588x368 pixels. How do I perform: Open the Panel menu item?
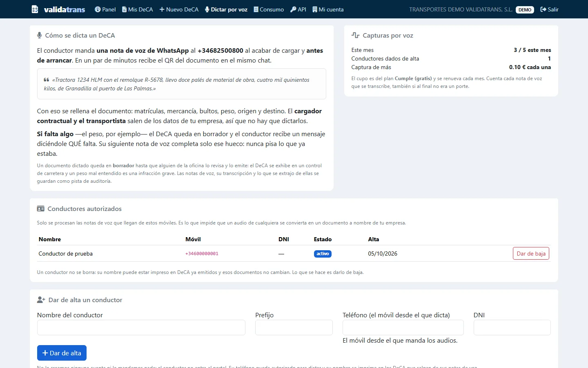(x=105, y=9)
